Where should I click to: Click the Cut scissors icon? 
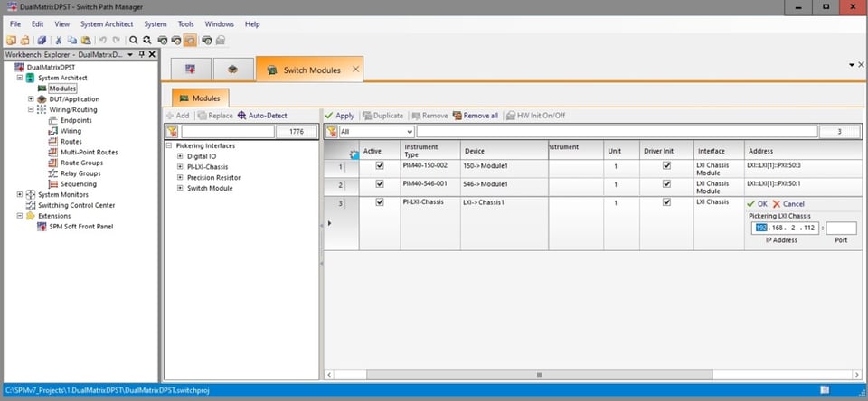[58, 40]
